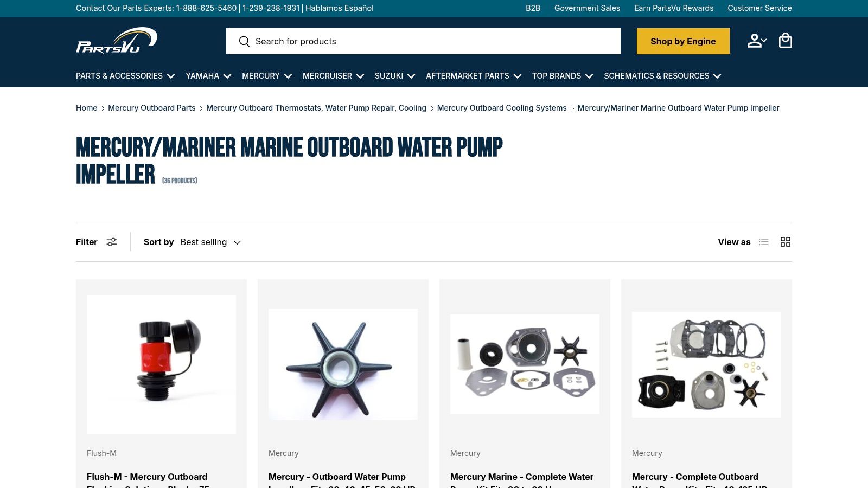Screen dimensions: 868x488
Task: Switch to list view icon
Action: point(764,242)
